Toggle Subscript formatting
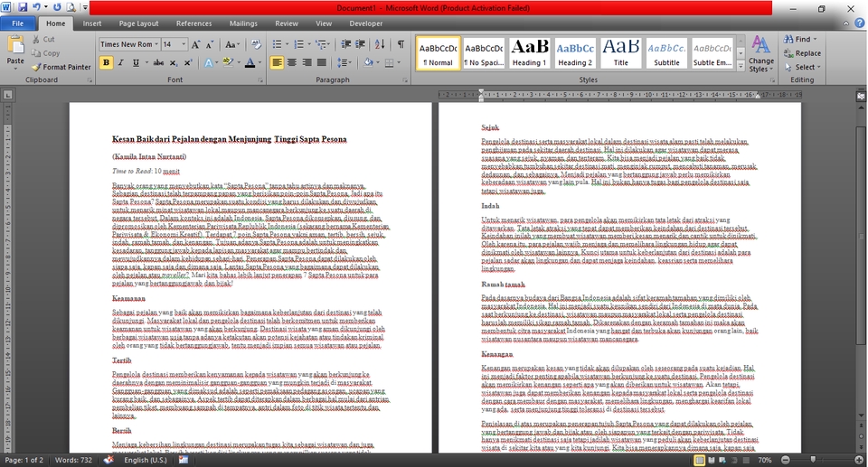Image resolution: width=868 pixels, height=467 pixels. click(174, 62)
